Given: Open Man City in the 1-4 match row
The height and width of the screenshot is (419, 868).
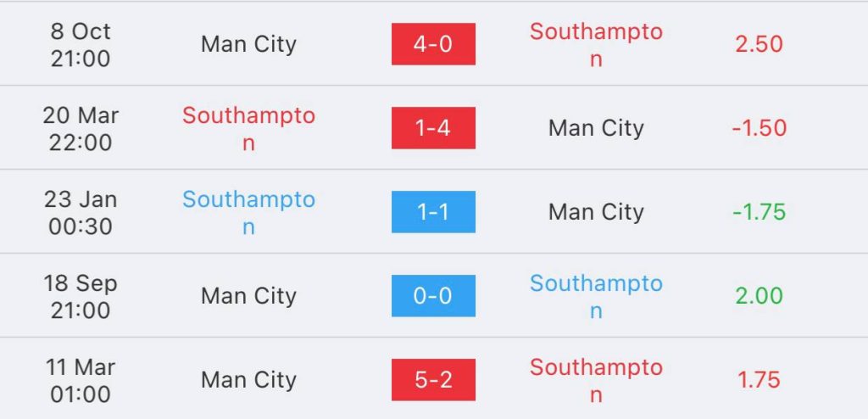Looking at the screenshot, I should (596, 128).
